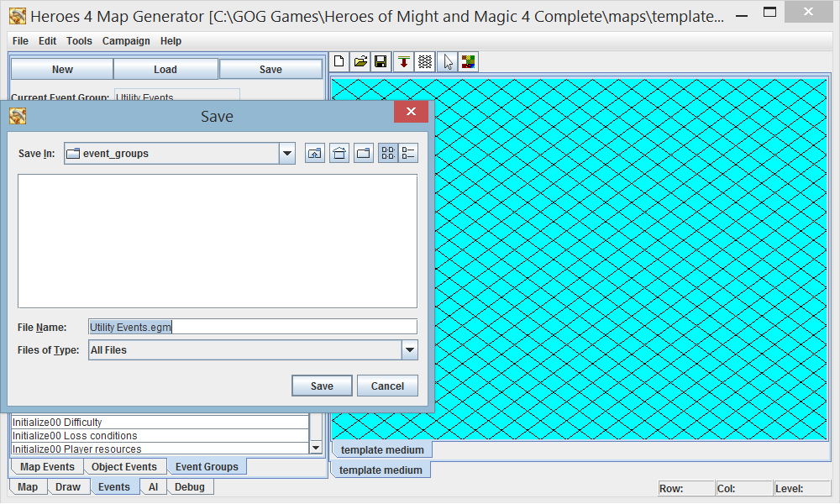Select the Events tab
The width and height of the screenshot is (840, 504).
tap(114, 487)
